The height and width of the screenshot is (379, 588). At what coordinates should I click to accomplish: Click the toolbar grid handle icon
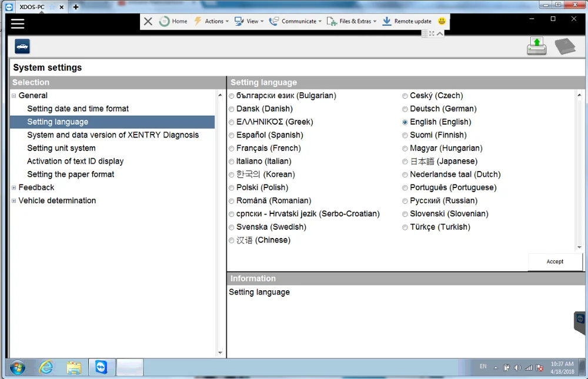pos(425,33)
